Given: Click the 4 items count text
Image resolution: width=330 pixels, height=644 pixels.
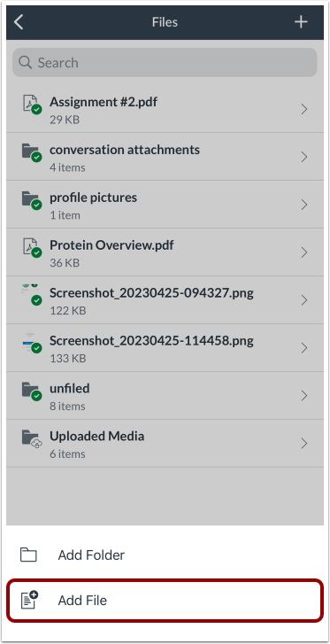Looking at the screenshot, I should (67, 167).
